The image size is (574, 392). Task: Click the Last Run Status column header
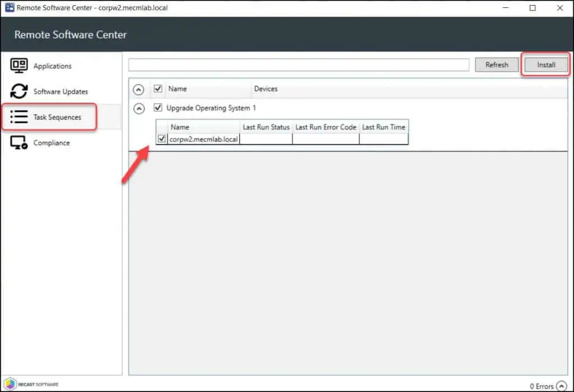pyautogui.click(x=266, y=127)
